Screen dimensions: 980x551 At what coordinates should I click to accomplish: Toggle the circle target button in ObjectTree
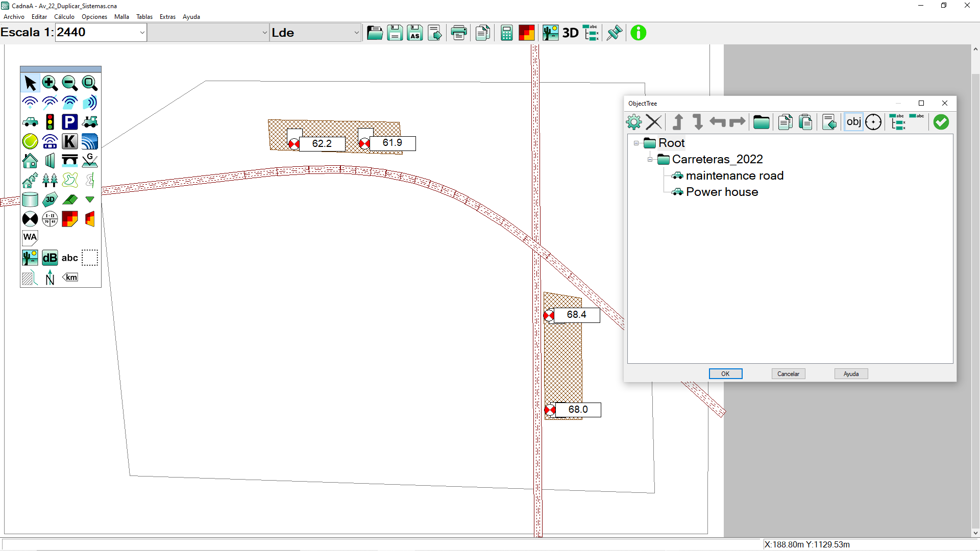(x=873, y=122)
